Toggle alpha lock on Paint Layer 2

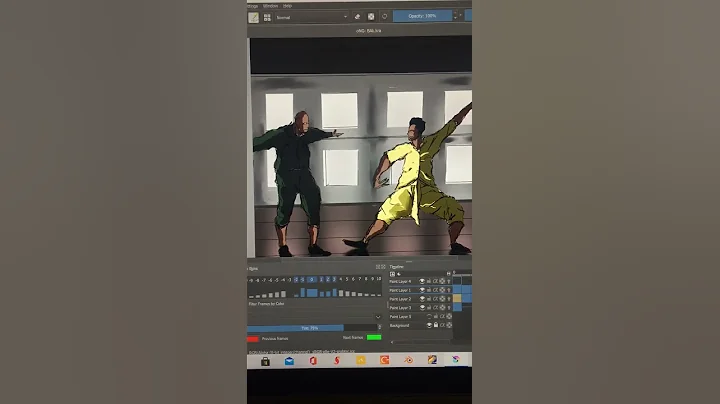(x=435, y=299)
